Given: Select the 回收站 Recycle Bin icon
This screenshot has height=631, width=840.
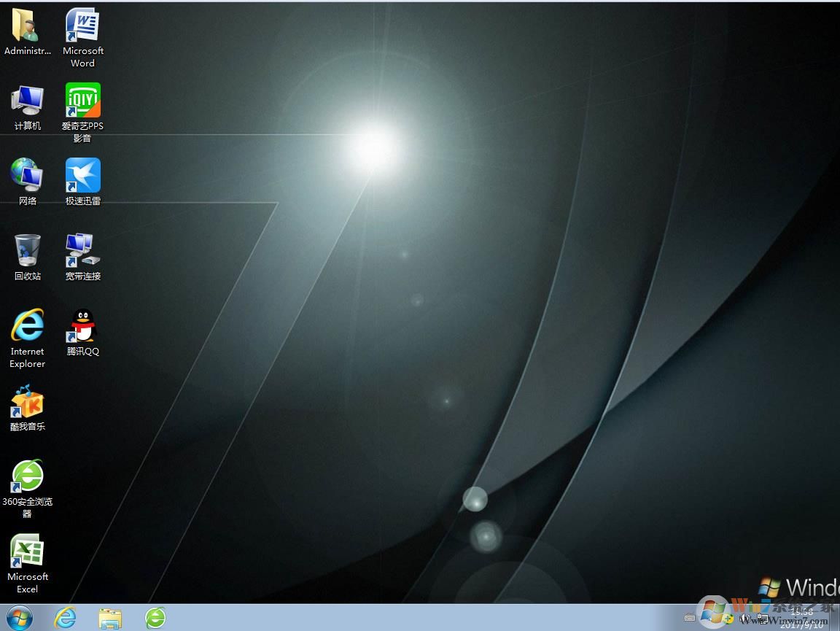Looking at the screenshot, I should click(x=27, y=258).
